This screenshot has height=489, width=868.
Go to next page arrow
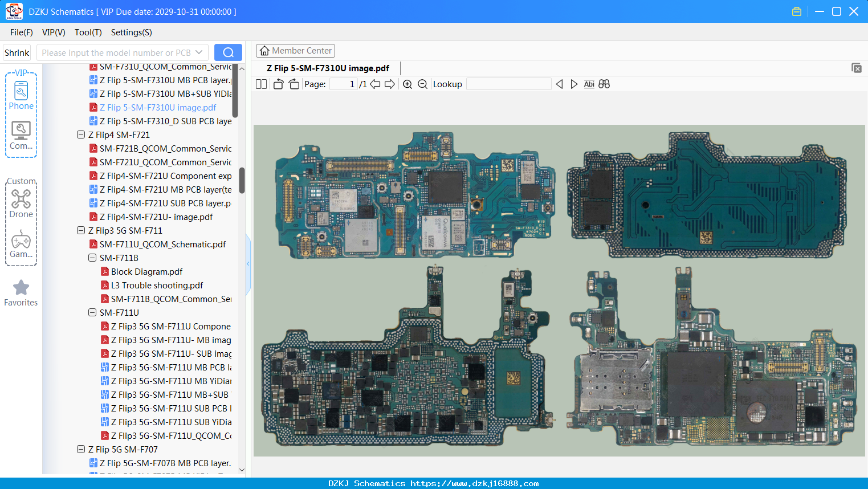pos(390,84)
